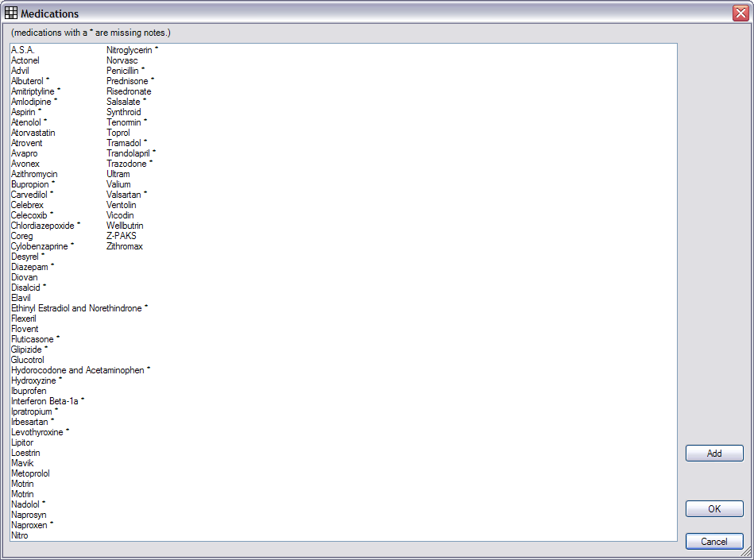Select Disalcid medication

point(29,288)
